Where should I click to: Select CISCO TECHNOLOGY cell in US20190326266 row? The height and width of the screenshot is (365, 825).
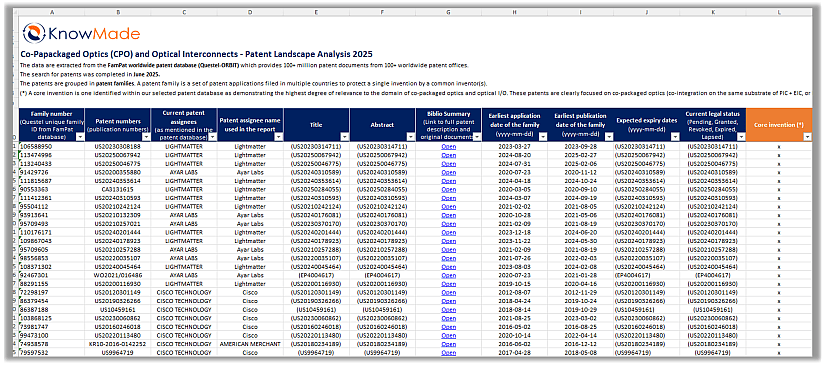(184, 301)
